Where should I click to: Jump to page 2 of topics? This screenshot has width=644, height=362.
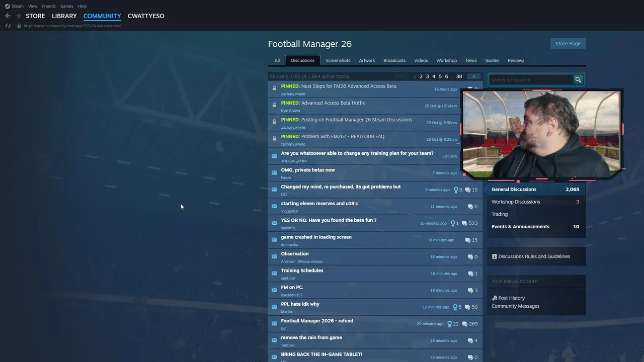point(421,76)
